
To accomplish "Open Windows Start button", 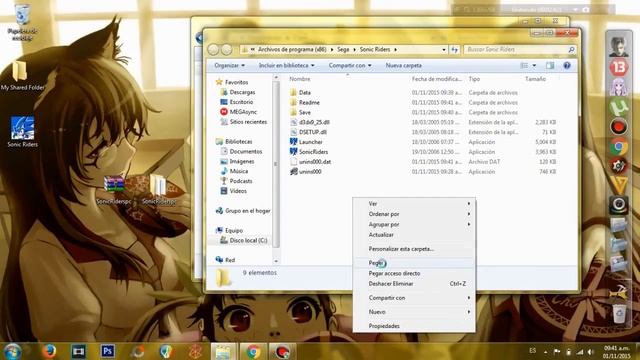I will pos(12,351).
